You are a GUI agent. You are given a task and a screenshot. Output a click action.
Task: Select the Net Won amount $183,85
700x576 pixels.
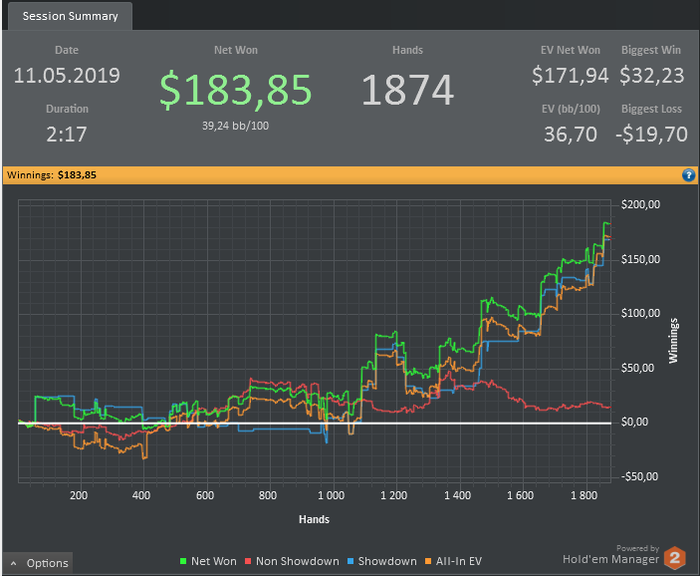point(236,90)
